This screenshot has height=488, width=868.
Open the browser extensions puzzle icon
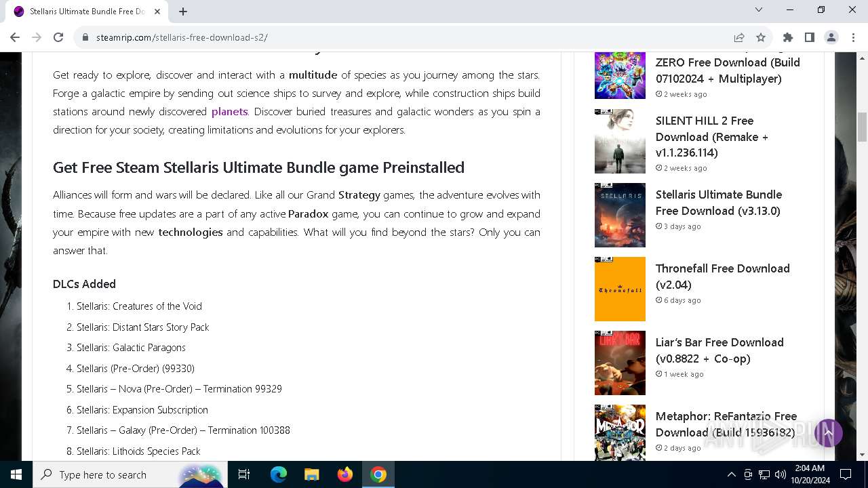pyautogui.click(x=788, y=37)
